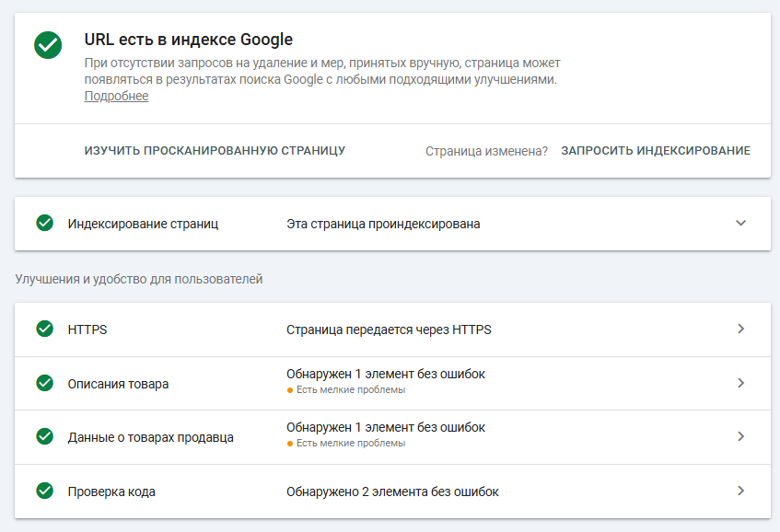The width and height of the screenshot is (780, 532).
Task: Click green check icon in HTTPS row
Action: pos(45,329)
